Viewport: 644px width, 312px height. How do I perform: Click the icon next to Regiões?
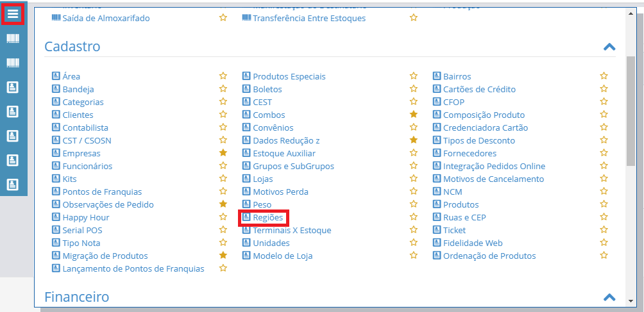click(x=246, y=217)
